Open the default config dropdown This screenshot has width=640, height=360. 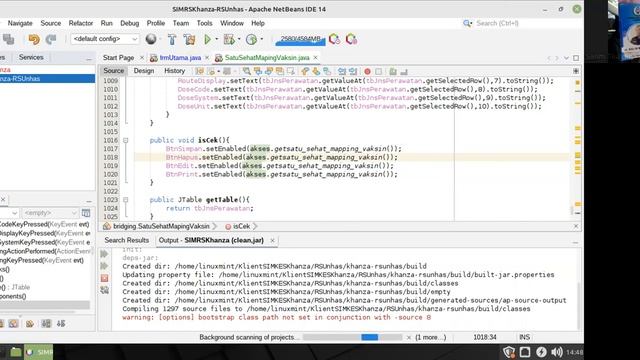click(105, 39)
